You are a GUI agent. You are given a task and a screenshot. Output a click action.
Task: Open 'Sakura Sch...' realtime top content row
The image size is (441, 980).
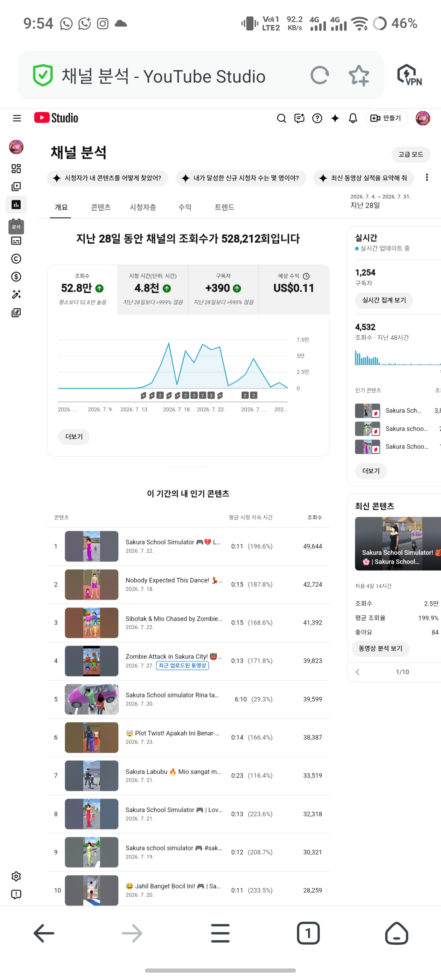tap(397, 411)
